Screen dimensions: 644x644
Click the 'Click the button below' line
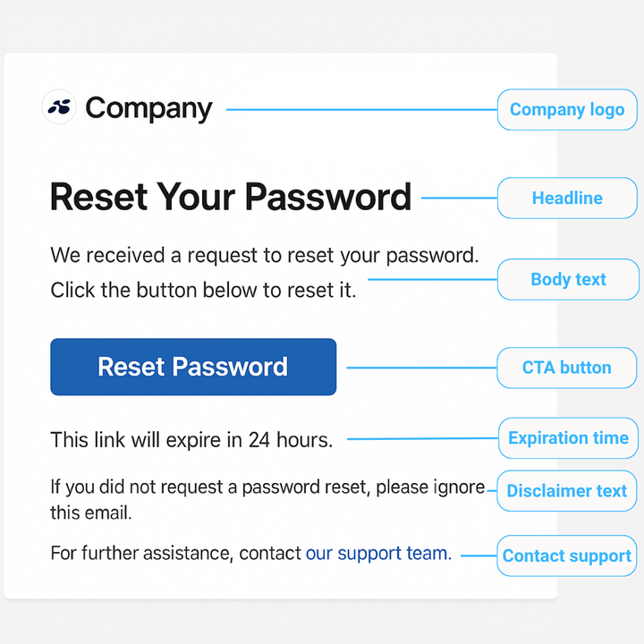pyautogui.click(x=203, y=290)
